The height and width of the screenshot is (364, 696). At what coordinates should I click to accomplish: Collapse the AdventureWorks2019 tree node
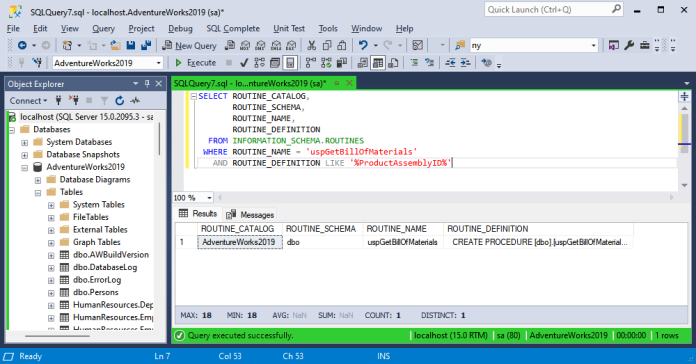(x=25, y=168)
